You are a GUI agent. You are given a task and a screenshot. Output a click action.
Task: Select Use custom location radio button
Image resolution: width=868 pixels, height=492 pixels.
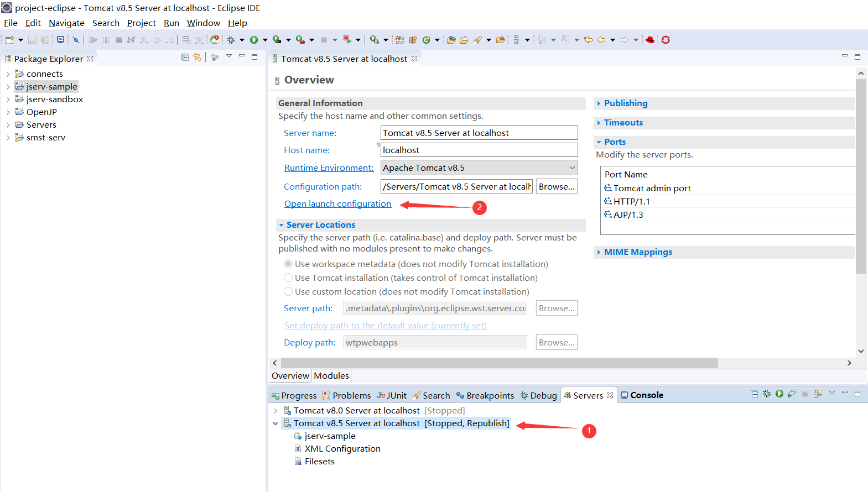click(x=288, y=292)
